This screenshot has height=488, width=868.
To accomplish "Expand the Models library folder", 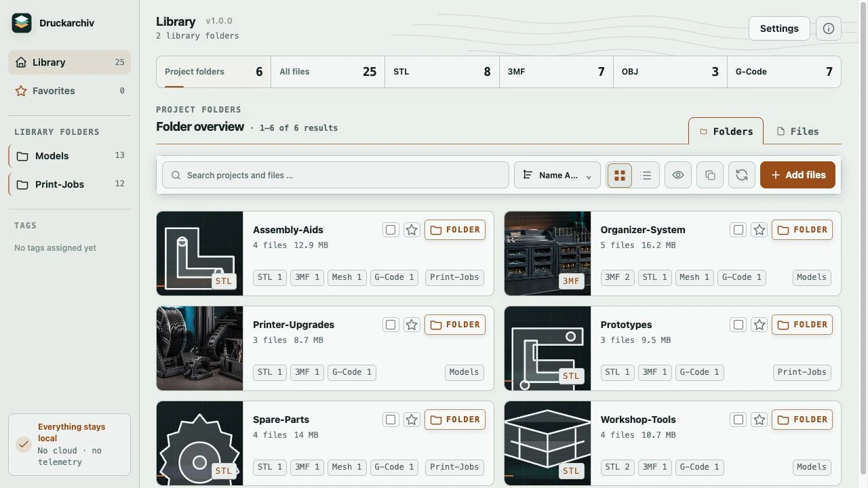I will click(70, 156).
